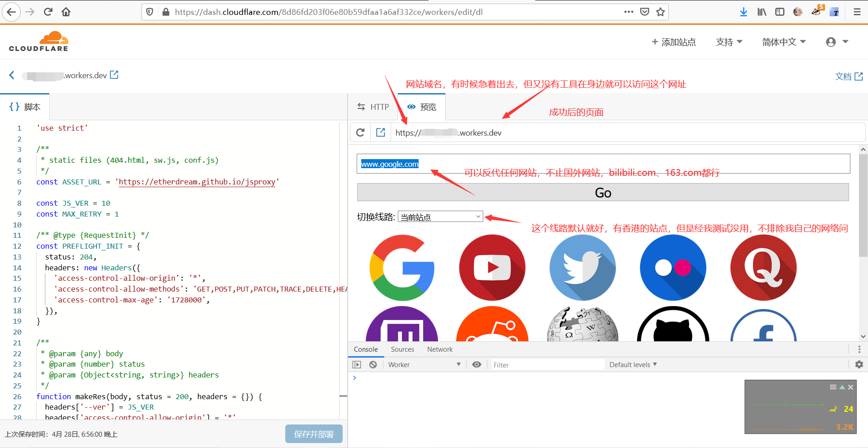Click overlay widget menu lines icon
This screenshot has height=448, width=868.
833,387
